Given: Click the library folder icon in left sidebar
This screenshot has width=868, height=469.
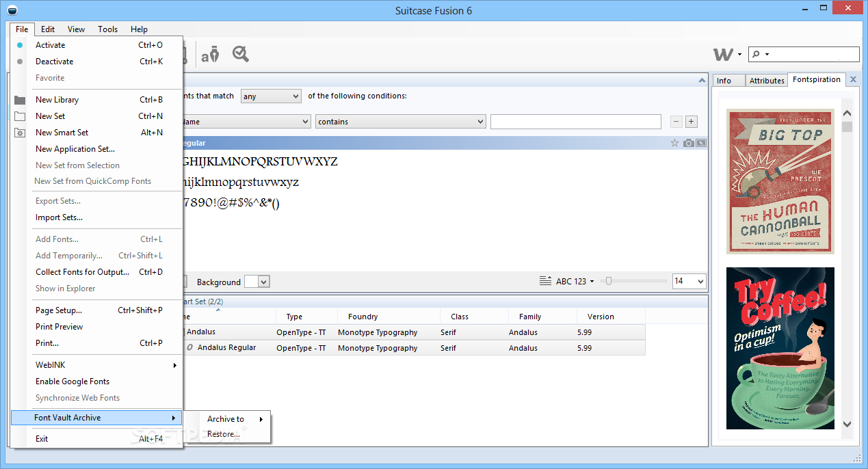Looking at the screenshot, I should coord(20,100).
